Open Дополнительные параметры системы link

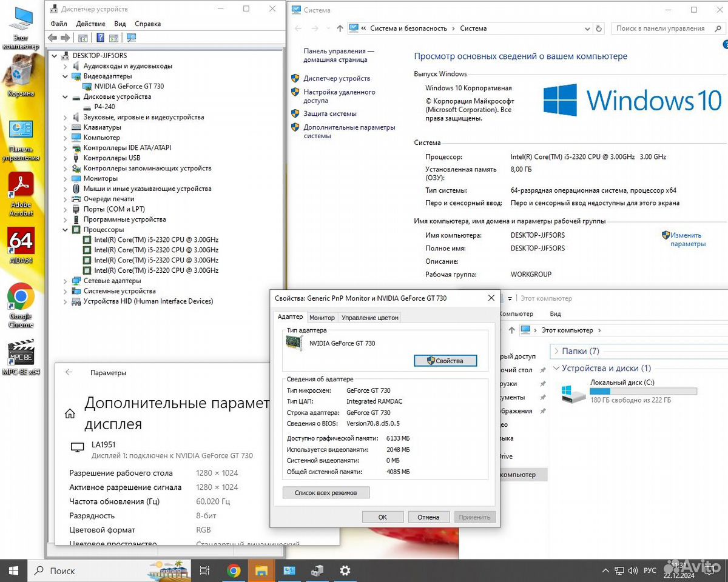pos(349,132)
